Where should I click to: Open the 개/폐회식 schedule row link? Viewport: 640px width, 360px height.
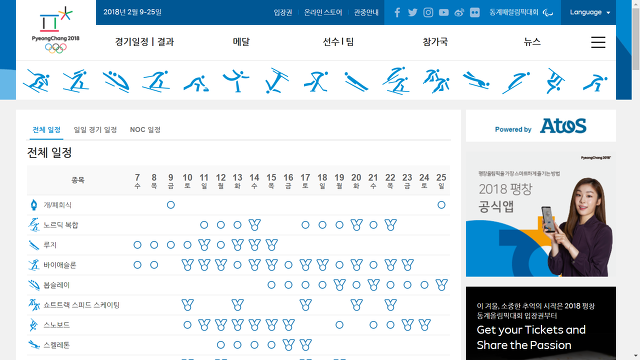(x=58, y=205)
